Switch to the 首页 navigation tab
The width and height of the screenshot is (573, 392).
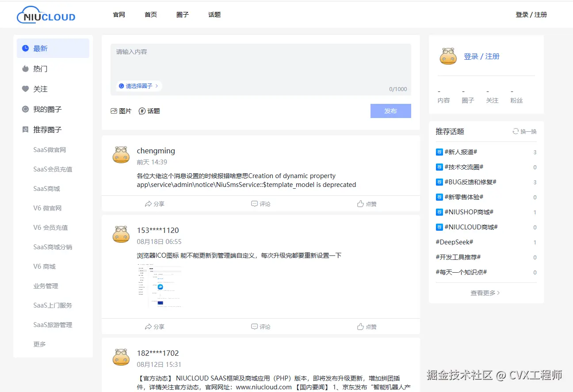pos(150,14)
